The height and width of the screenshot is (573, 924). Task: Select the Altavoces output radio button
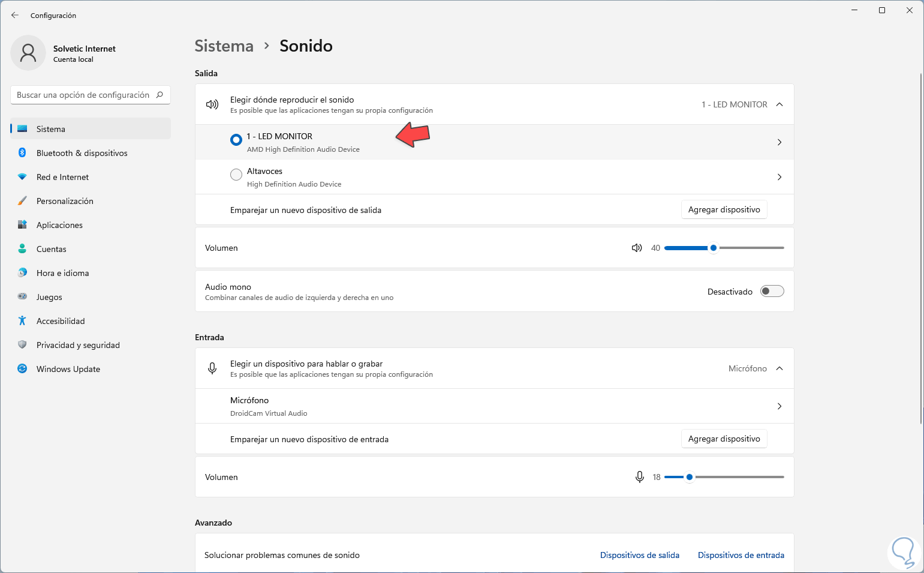tap(236, 175)
